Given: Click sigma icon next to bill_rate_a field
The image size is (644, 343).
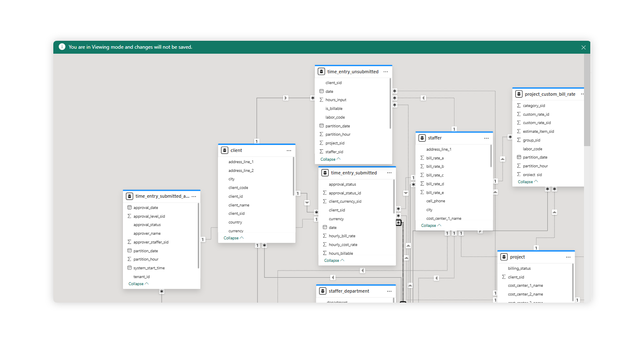Looking at the screenshot, I should pyautogui.click(x=422, y=158).
